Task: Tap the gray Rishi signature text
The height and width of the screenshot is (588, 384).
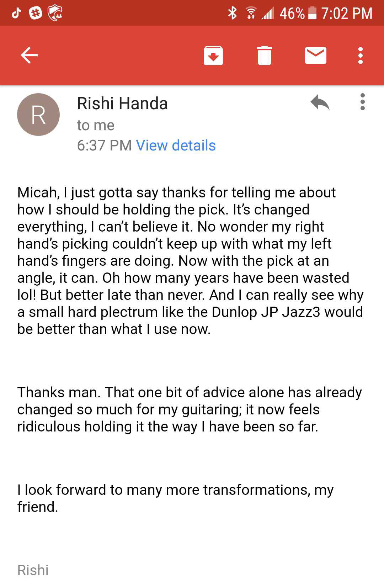Action: coord(33,570)
